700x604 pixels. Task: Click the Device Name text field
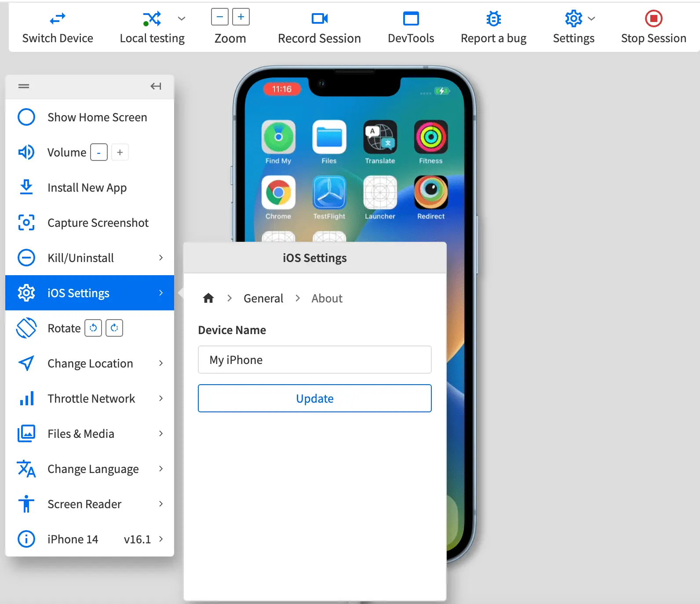(x=314, y=360)
